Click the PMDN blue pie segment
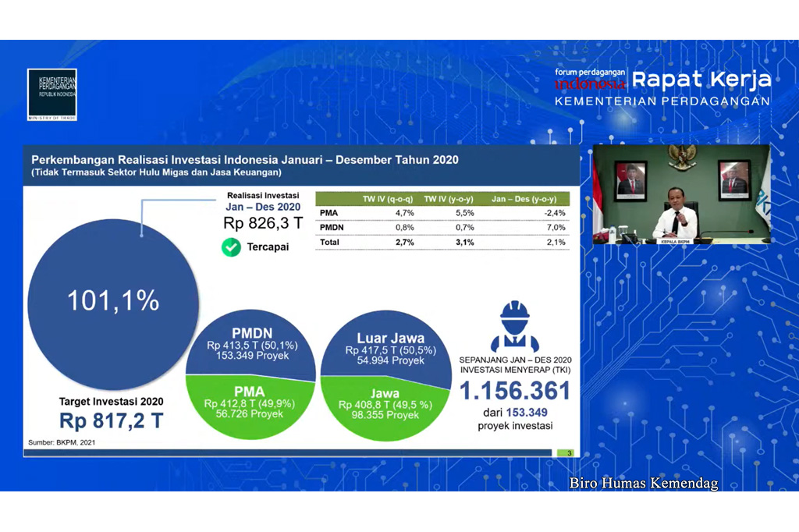Image resolution: width=799 pixels, height=532 pixels. pos(250,344)
